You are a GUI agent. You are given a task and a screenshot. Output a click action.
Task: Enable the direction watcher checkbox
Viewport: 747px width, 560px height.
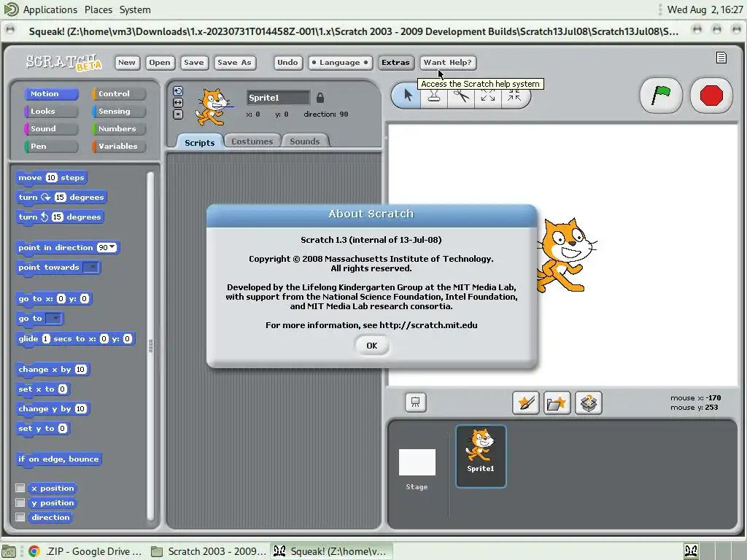(x=20, y=517)
